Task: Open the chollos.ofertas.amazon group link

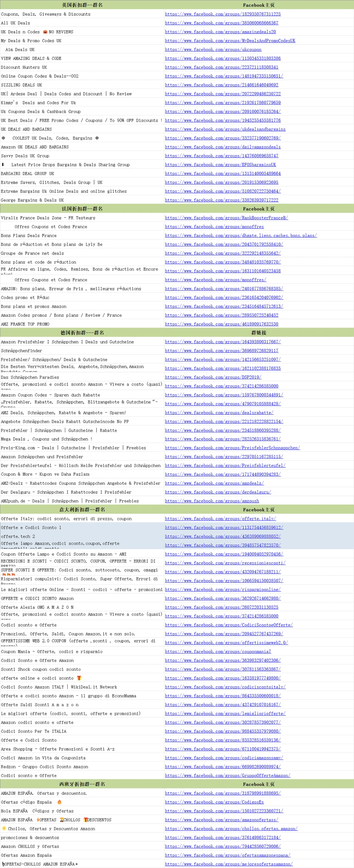Action: point(231,829)
